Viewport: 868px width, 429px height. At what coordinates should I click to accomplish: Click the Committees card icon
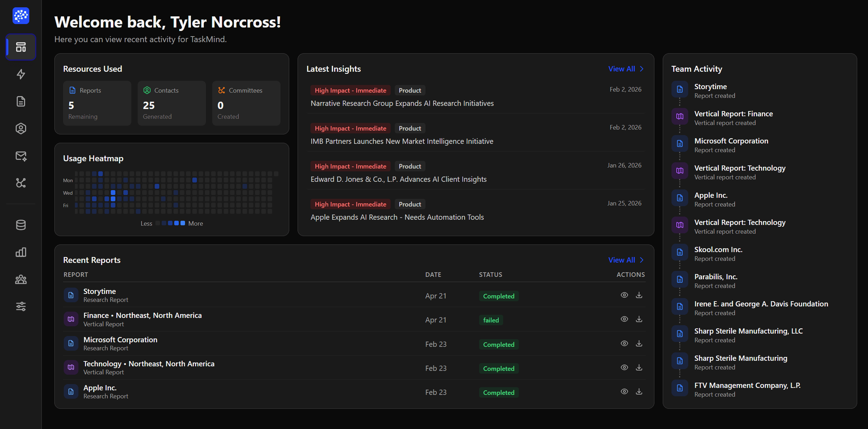point(222,90)
